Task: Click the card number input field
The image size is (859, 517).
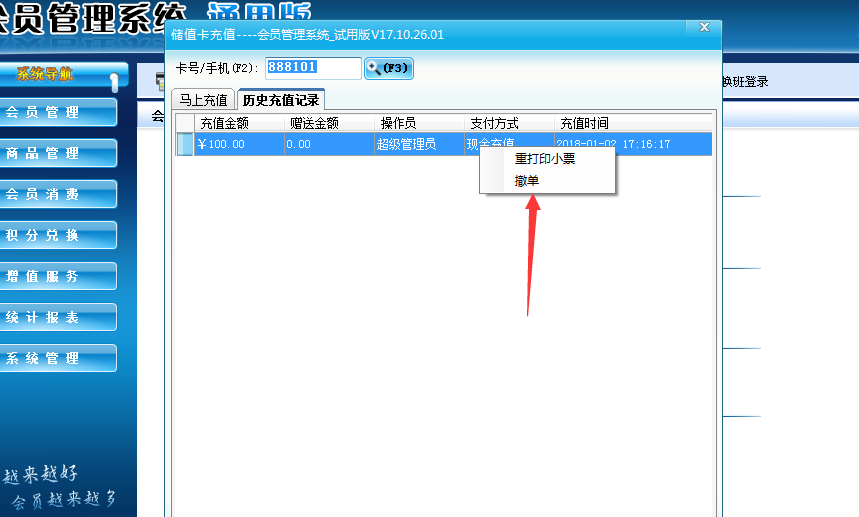Action: pos(313,68)
